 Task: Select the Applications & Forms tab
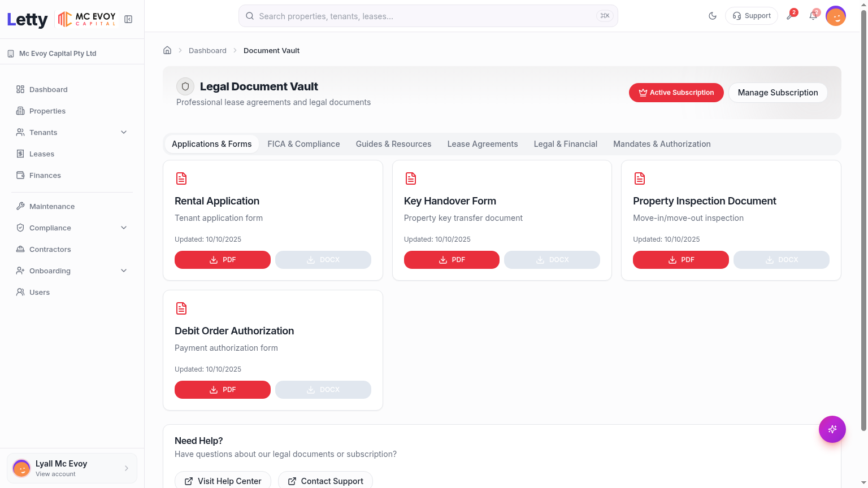212,144
